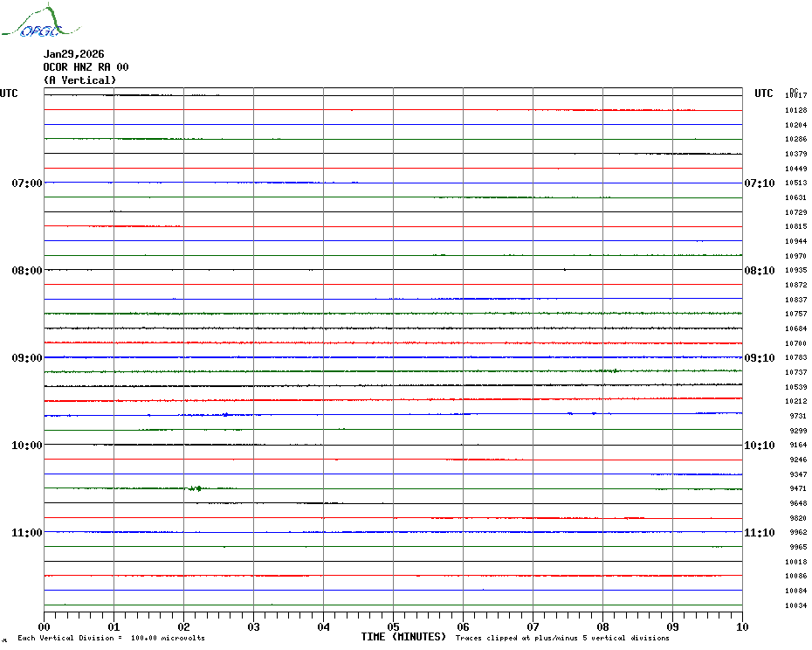Click the 09:10 label on right axis
The height and width of the screenshot is (650, 812).
(759, 358)
